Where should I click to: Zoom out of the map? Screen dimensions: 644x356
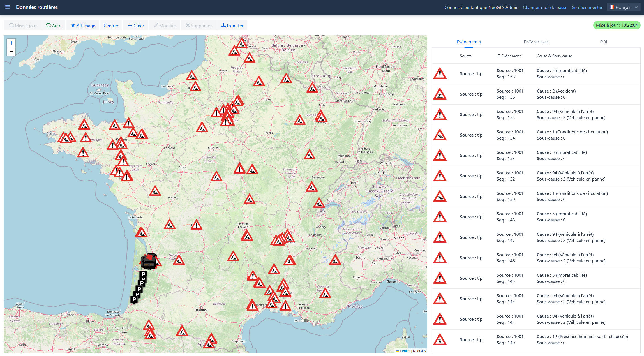(x=11, y=52)
